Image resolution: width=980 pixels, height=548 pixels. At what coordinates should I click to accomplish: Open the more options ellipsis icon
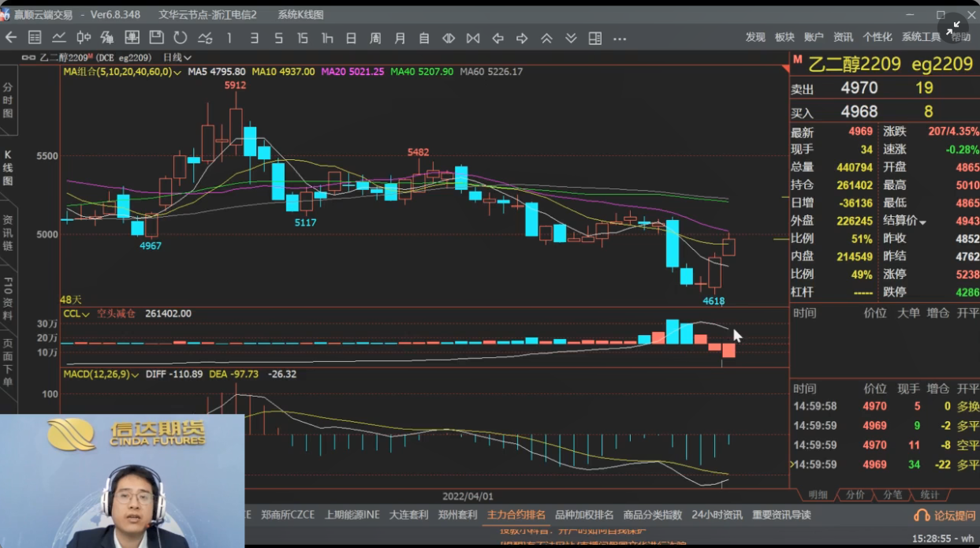[620, 39]
